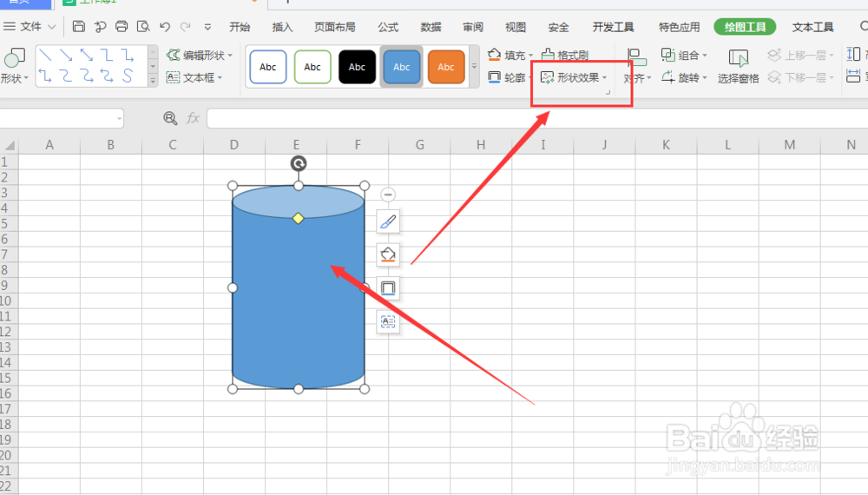
Task: Click the Save icon in quick toolbar
Action: [79, 26]
